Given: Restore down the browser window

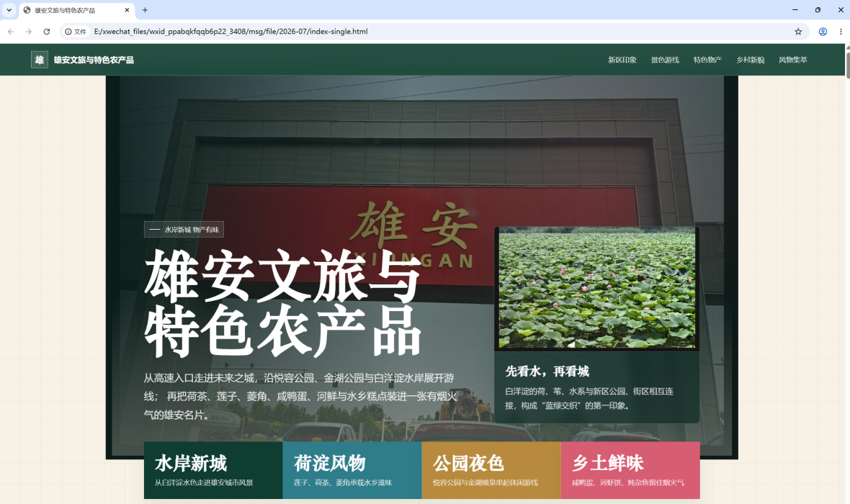Looking at the screenshot, I should [x=818, y=10].
